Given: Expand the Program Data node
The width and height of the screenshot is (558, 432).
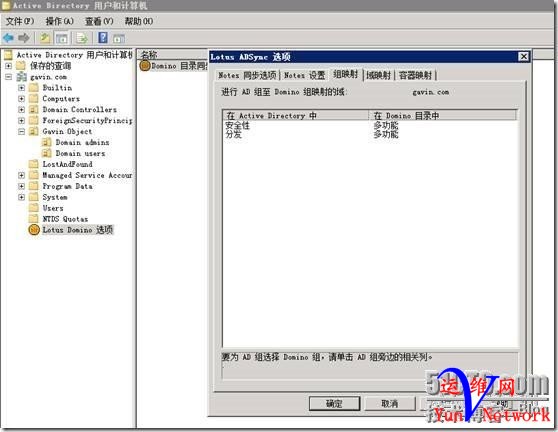Looking at the screenshot, I should (21, 186).
